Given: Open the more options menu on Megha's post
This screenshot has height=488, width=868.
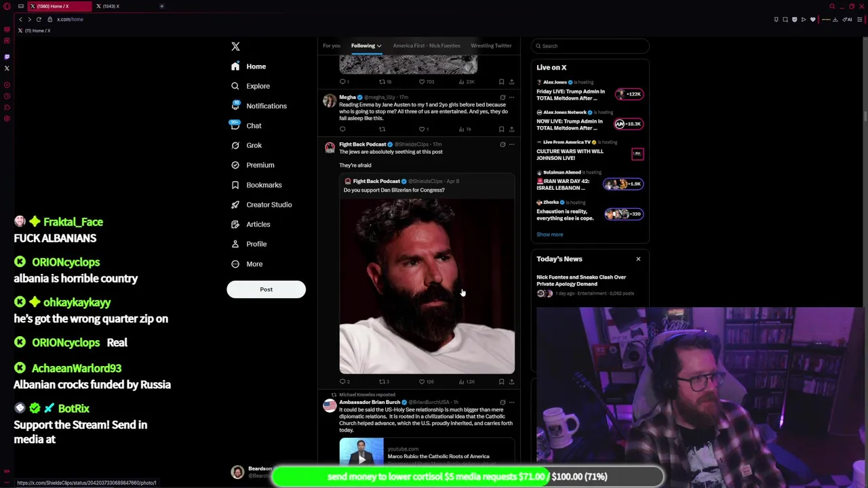Looking at the screenshot, I should pos(511,97).
